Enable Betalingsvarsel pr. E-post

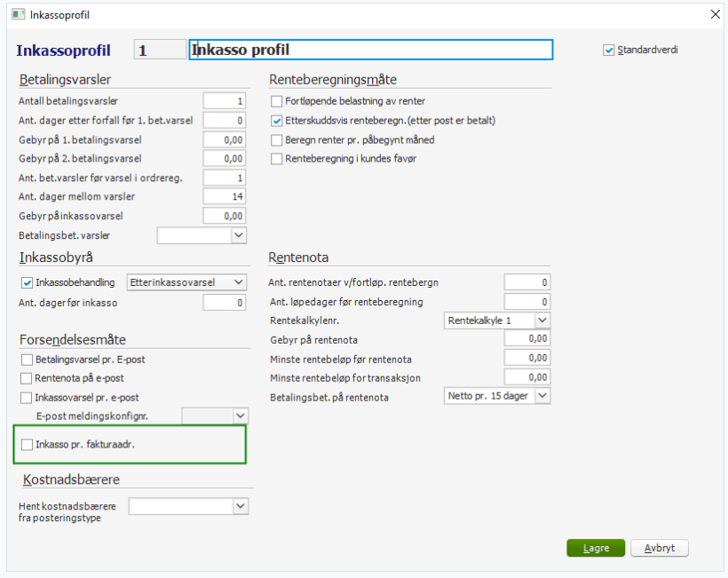(x=27, y=360)
